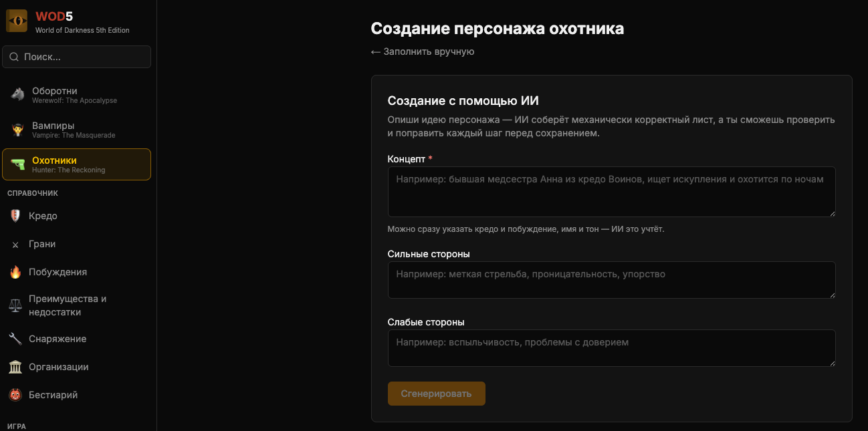This screenshot has height=431, width=868.
Task: Open Преимущества и недостатки page
Action: (77, 305)
